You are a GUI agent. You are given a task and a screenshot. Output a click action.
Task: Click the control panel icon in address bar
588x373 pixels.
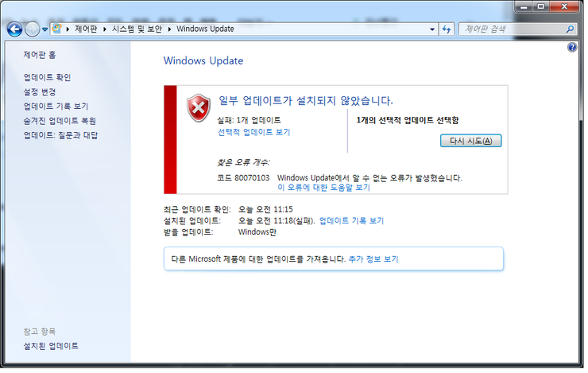point(56,29)
